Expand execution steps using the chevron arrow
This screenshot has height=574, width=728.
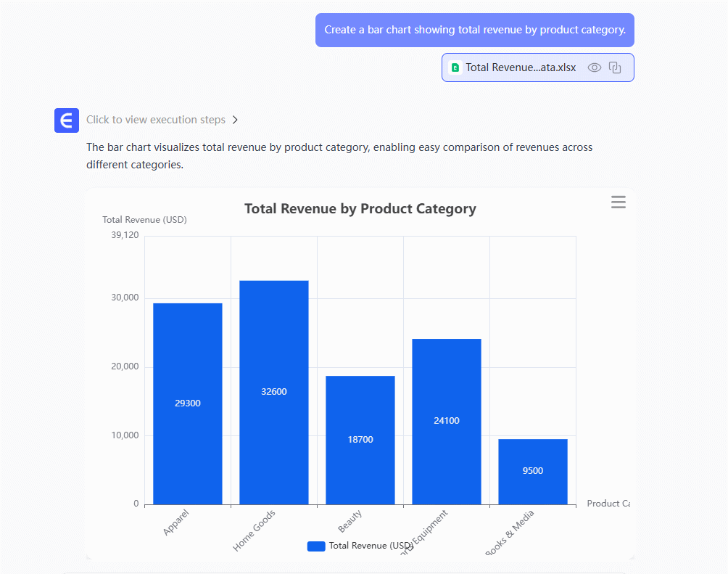[x=235, y=120]
